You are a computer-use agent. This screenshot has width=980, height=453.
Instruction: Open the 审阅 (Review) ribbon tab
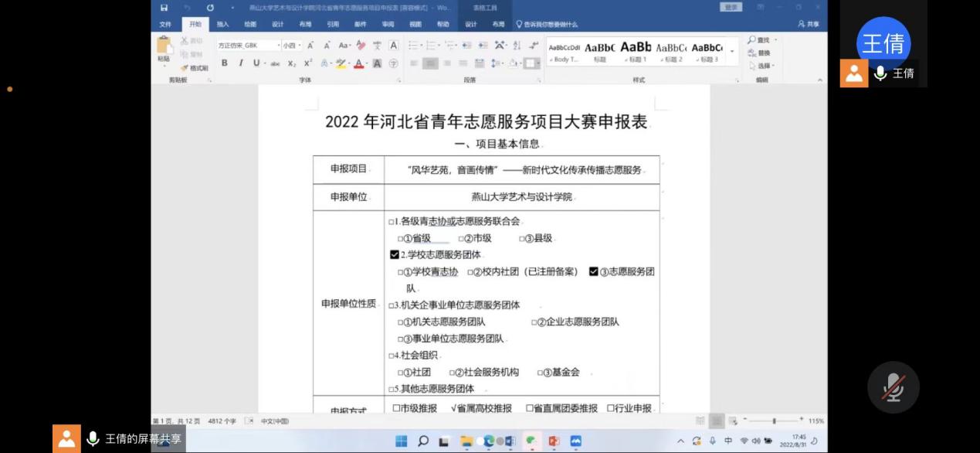point(388,24)
